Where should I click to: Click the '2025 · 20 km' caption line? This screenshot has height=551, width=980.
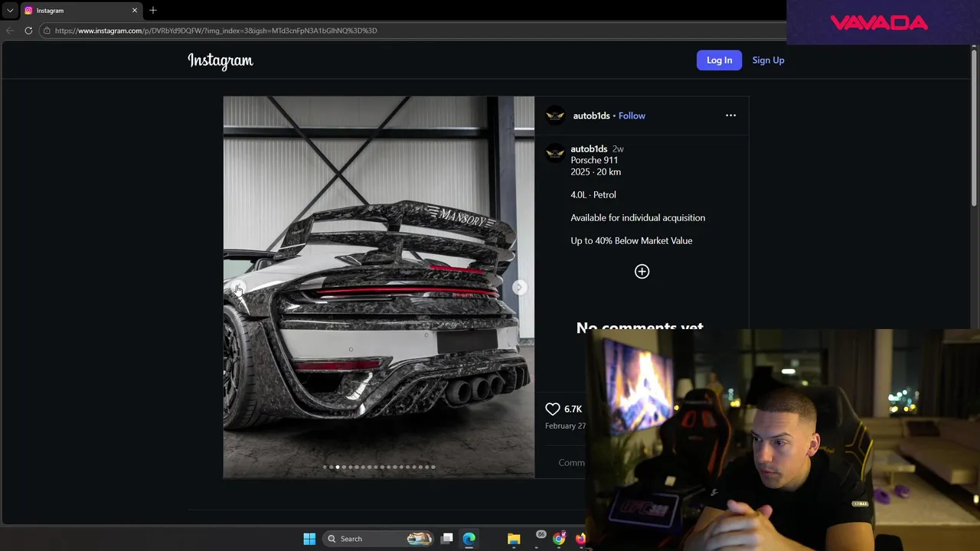point(596,172)
